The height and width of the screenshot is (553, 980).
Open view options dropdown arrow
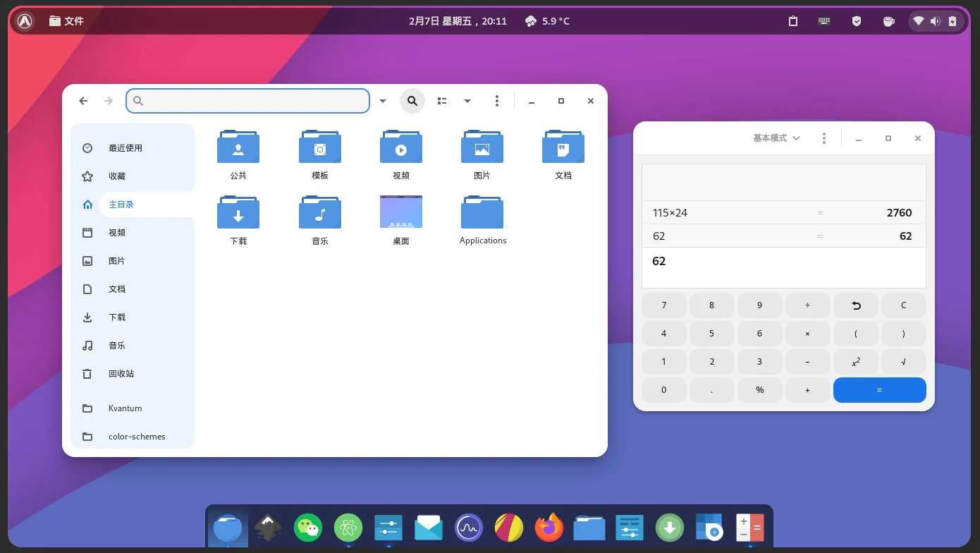coord(467,101)
